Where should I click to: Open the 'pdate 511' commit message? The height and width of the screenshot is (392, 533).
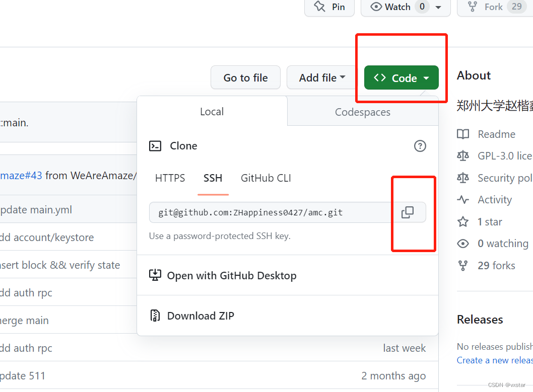pos(23,376)
